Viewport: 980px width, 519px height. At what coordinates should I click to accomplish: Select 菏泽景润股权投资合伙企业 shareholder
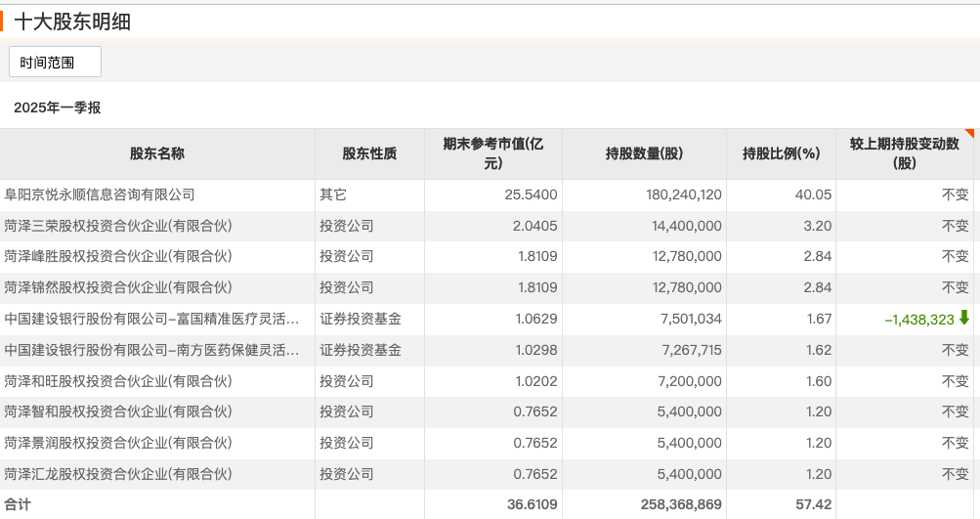pos(118,444)
